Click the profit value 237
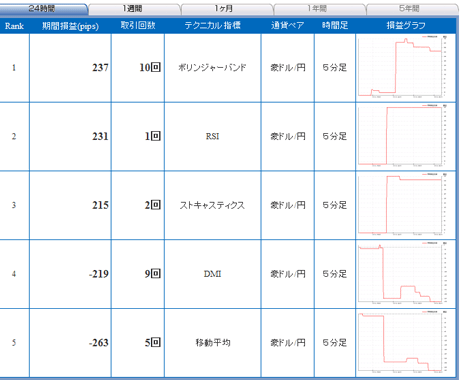This screenshot has height=380, width=460. pos(100,68)
